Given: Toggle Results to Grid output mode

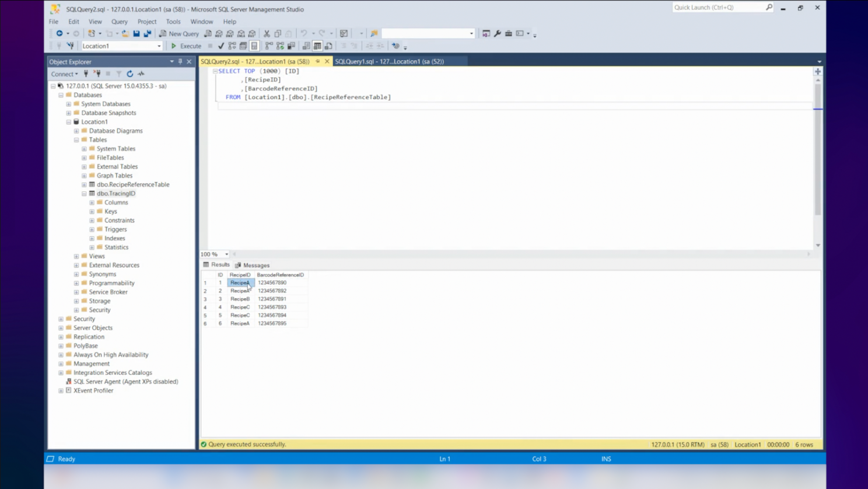Looking at the screenshot, I should point(317,46).
